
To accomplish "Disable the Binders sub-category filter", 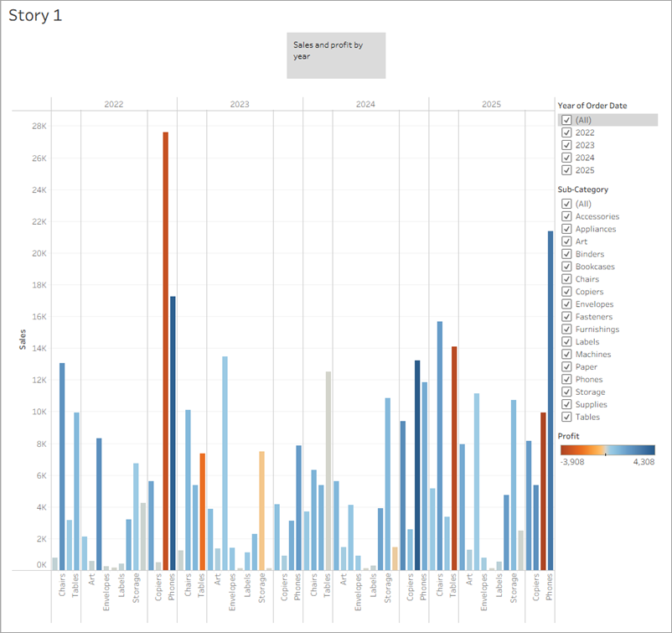I will coord(567,253).
